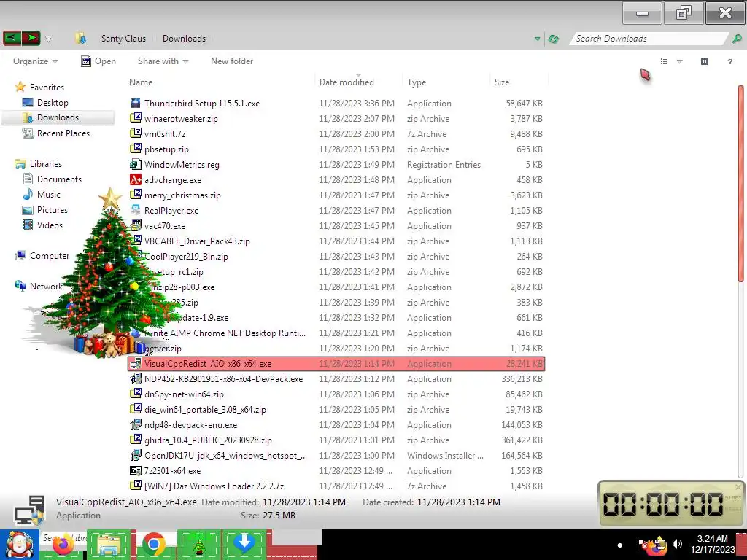Select Network in the navigation pane
The image size is (747, 560).
coord(39,286)
